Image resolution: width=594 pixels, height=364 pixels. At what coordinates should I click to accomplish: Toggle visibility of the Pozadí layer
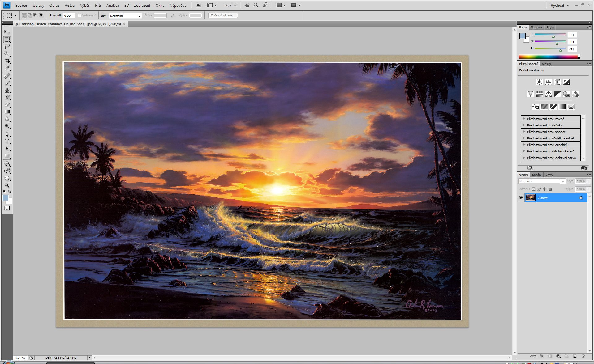coord(521,197)
